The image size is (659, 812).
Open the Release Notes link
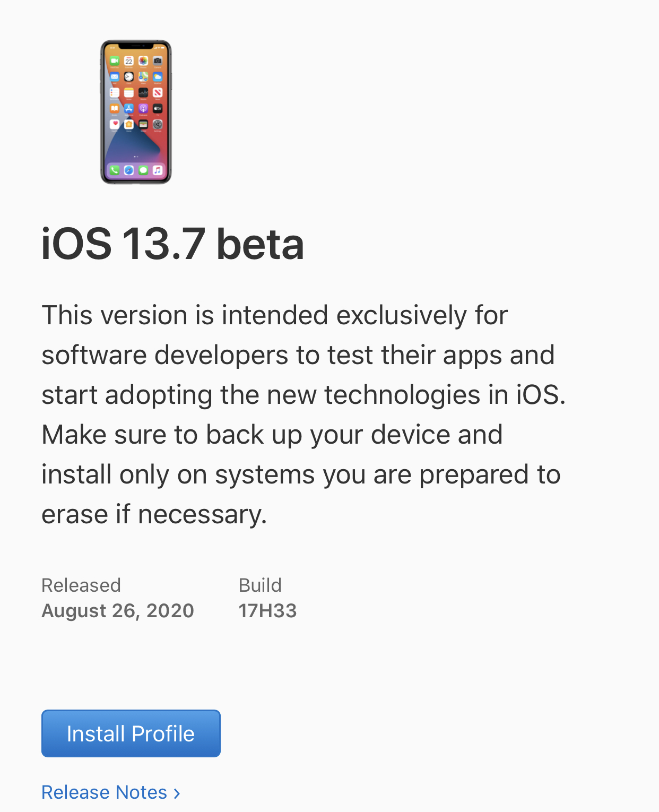coord(105,792)
